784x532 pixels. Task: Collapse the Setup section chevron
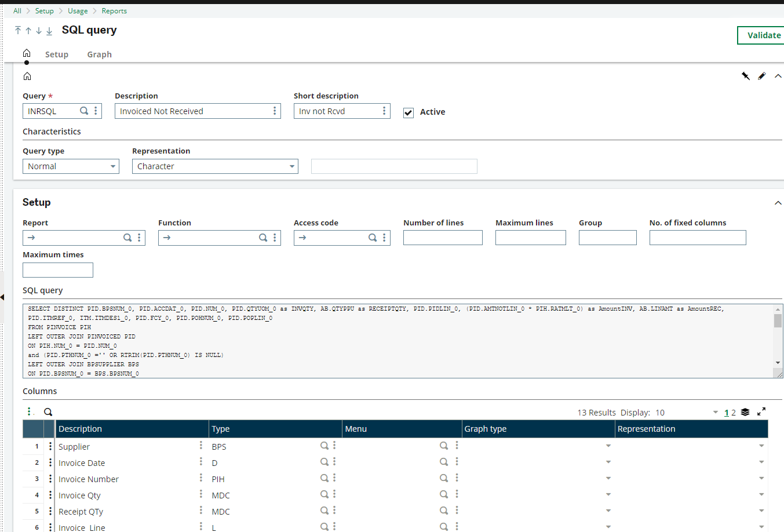tap(778, 202)
